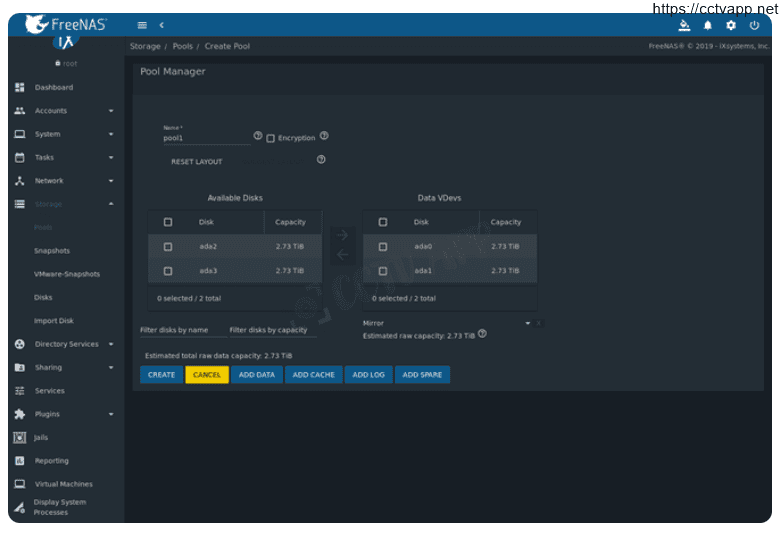
Task: Open the Dashboard icon in sidebar
Action: [19, 87]
